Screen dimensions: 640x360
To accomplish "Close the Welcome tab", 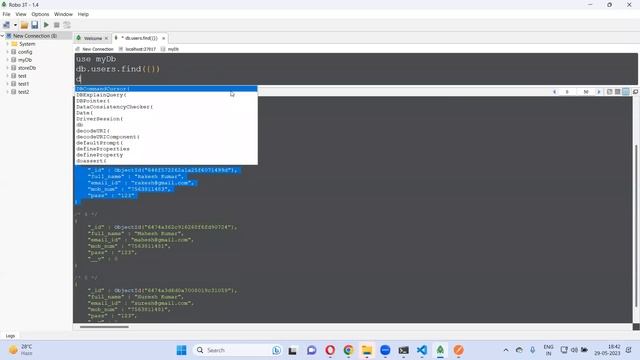I will pos(107,38).
